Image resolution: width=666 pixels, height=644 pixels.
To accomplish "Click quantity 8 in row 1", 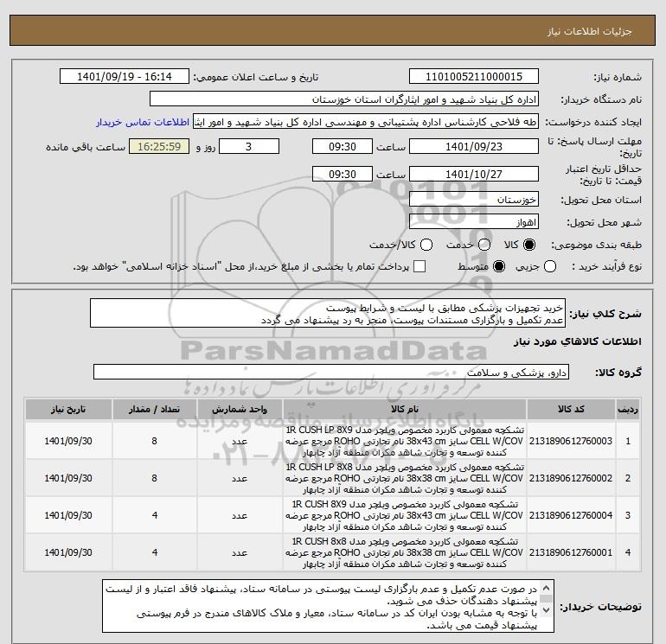I will (x=155, y=441).
